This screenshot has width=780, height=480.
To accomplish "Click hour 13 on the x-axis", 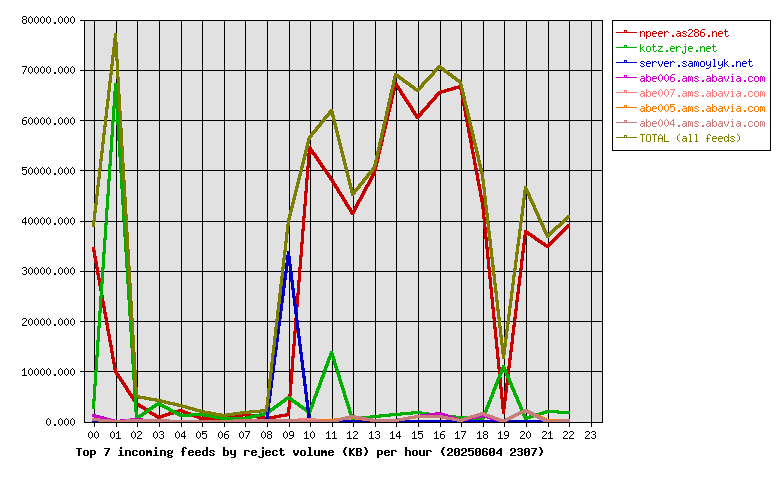I will pos(375,435).
